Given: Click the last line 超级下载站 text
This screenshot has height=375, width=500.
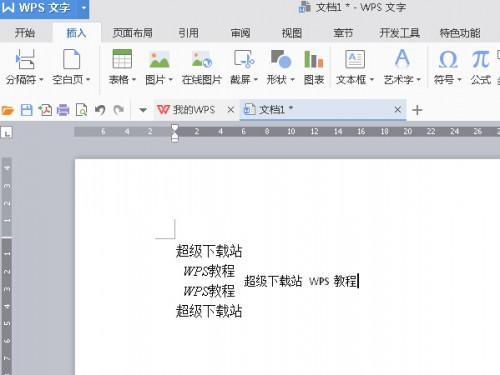Looking at the screenshot, I should pyautogui.click(x=209, y=311).
